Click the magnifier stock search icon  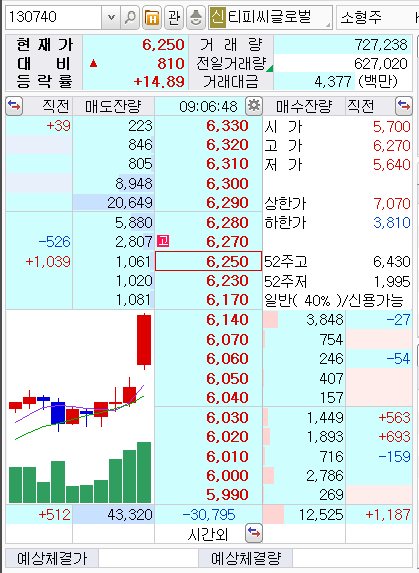130,17
